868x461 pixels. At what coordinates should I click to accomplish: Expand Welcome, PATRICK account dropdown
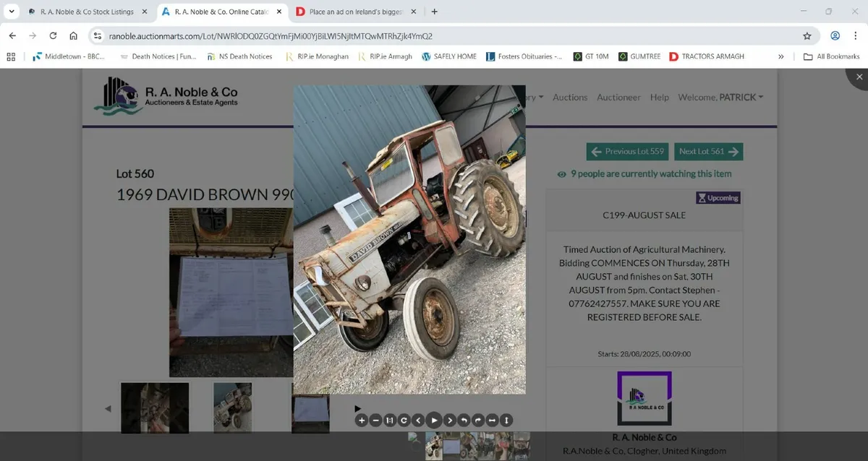(x=720, y=97)
